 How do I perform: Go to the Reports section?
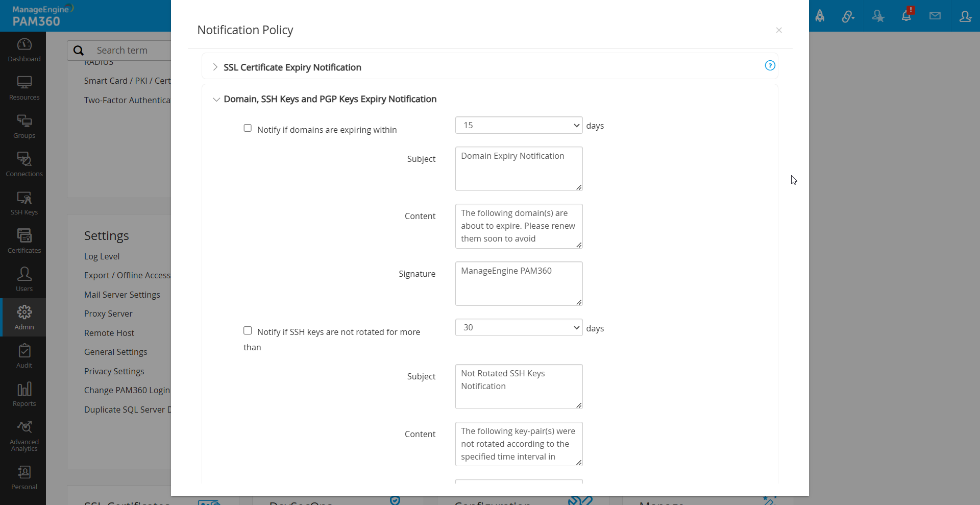(x=23, y=393)
